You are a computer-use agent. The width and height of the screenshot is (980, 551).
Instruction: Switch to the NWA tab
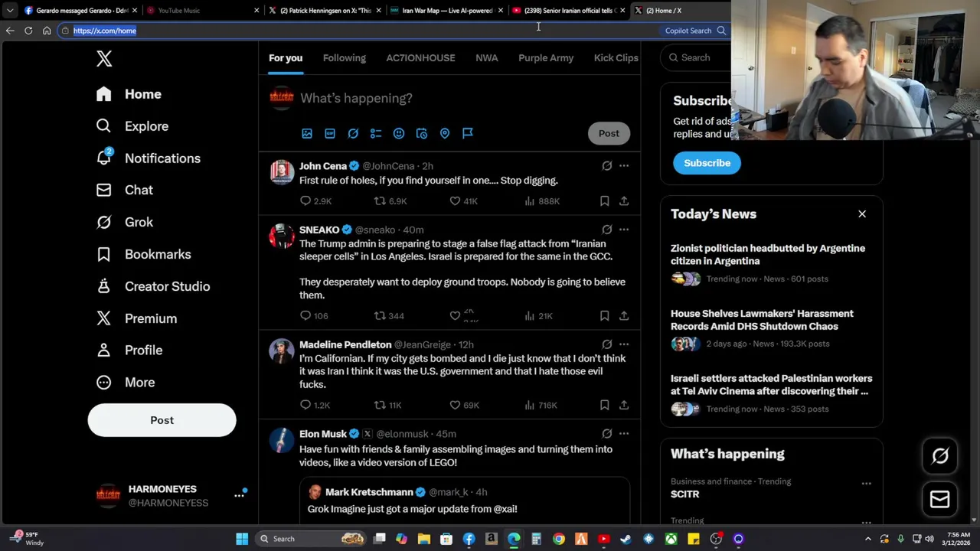(486, 58)
